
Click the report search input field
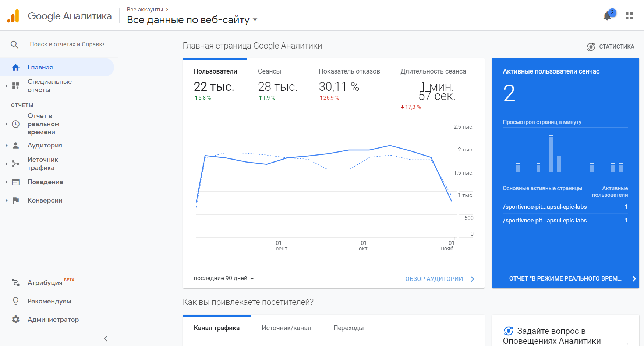click(x=67, y=44)
